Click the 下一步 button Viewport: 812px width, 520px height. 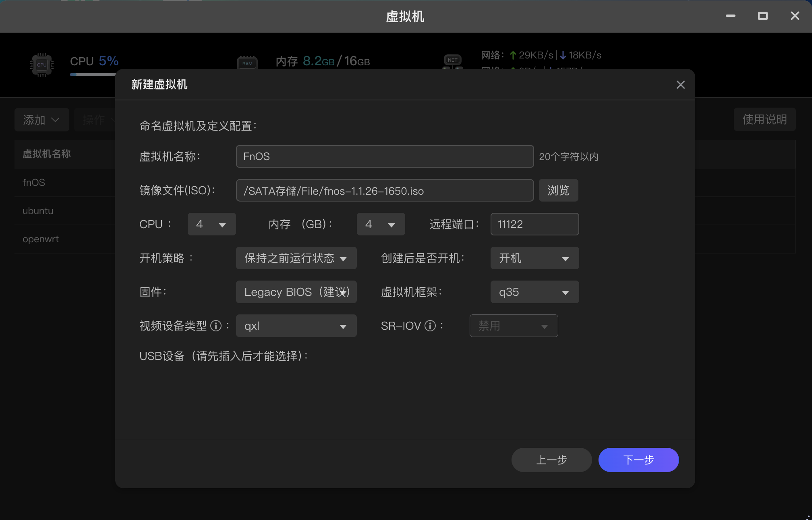point(638,460)
